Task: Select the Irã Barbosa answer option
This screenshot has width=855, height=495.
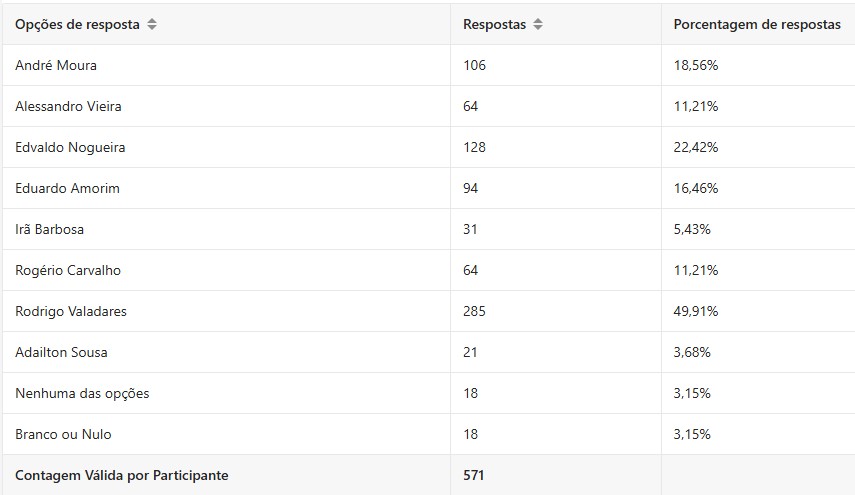Action: tap(49, 229)
